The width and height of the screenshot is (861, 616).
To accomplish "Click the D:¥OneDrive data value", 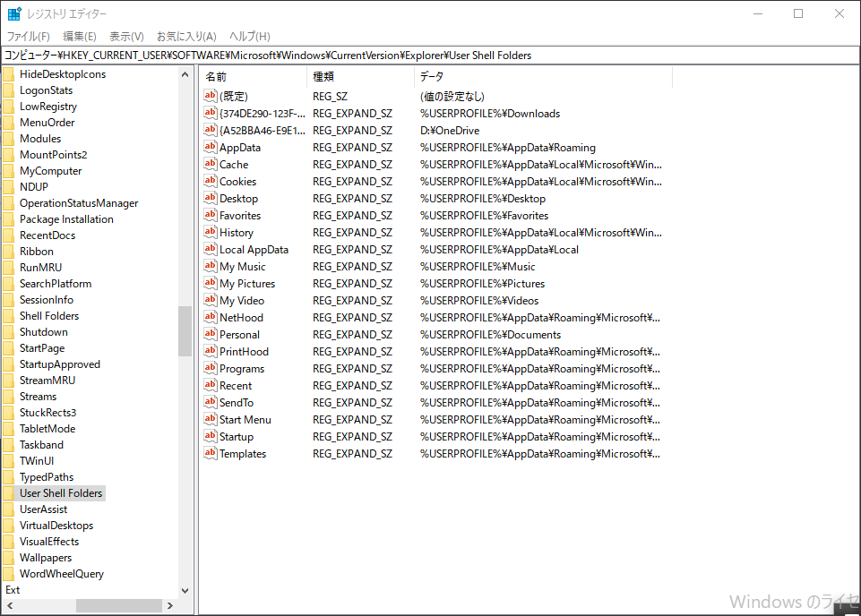I will pyautogui.click(x=450, y=131).
